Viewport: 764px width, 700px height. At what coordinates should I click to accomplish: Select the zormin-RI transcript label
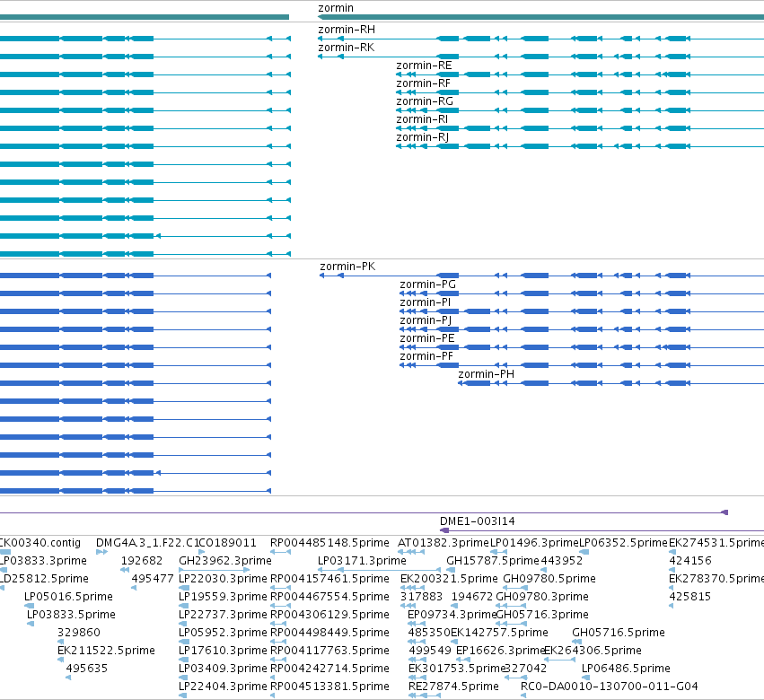[x=422, y=119]
